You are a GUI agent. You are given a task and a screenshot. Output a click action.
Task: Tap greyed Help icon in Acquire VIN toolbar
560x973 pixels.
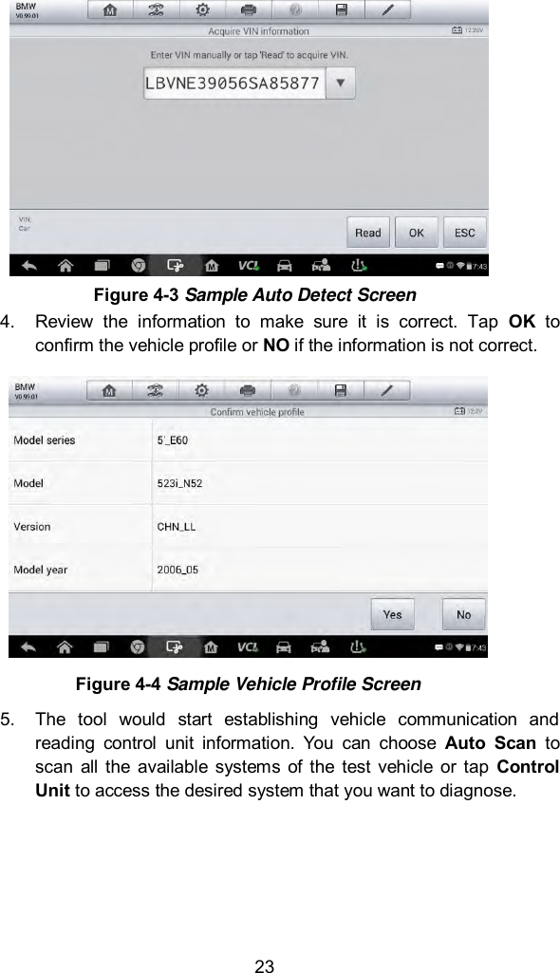[x=295, y=9]
